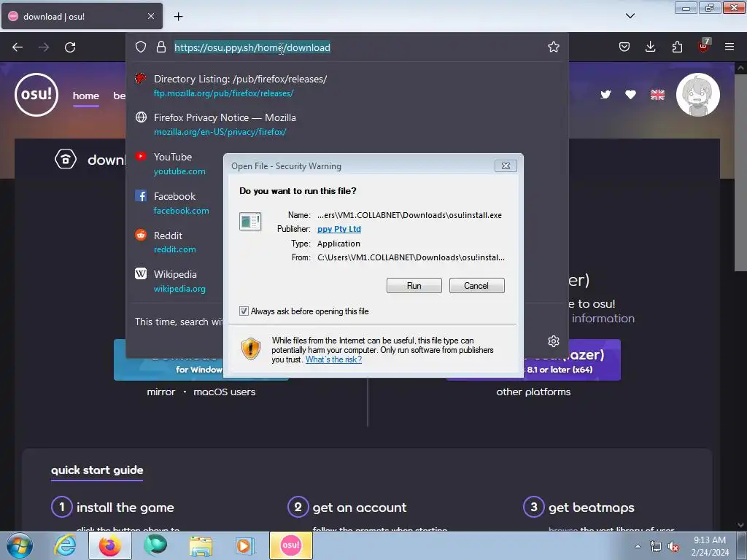Switch to Firefox on the taskbar
Image resolution: width=747 pixels, height=560 pixels.
tap(110, 545)
